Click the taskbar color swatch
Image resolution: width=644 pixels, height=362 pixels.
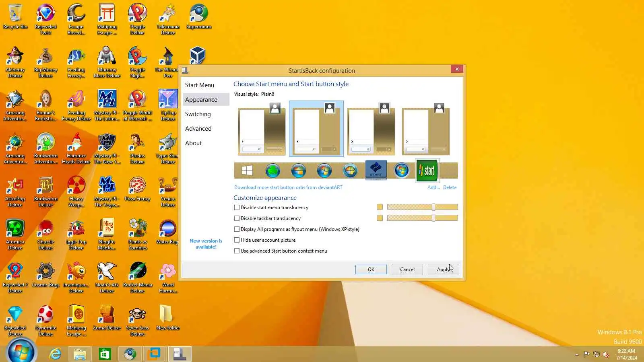(380, 218)
